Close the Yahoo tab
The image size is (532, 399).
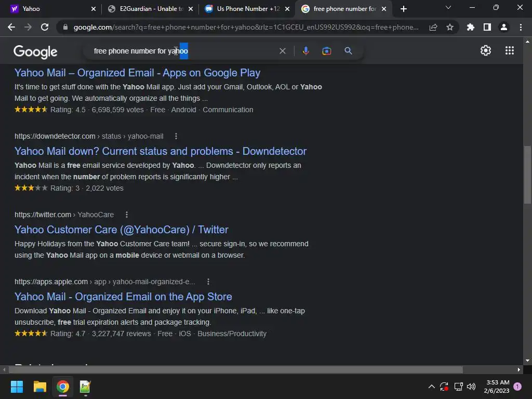[x=94, y=9]
